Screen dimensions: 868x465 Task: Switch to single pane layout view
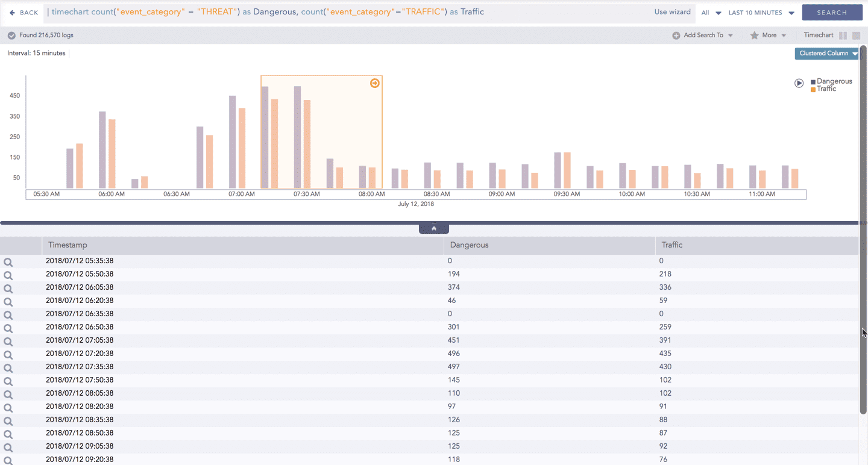coord(856,36)
